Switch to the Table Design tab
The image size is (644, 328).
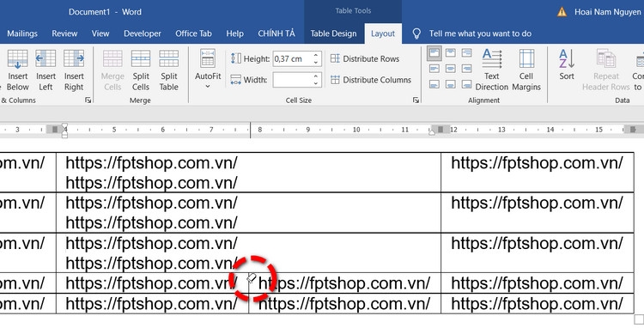pyautogui.click(x=333, y=33)
